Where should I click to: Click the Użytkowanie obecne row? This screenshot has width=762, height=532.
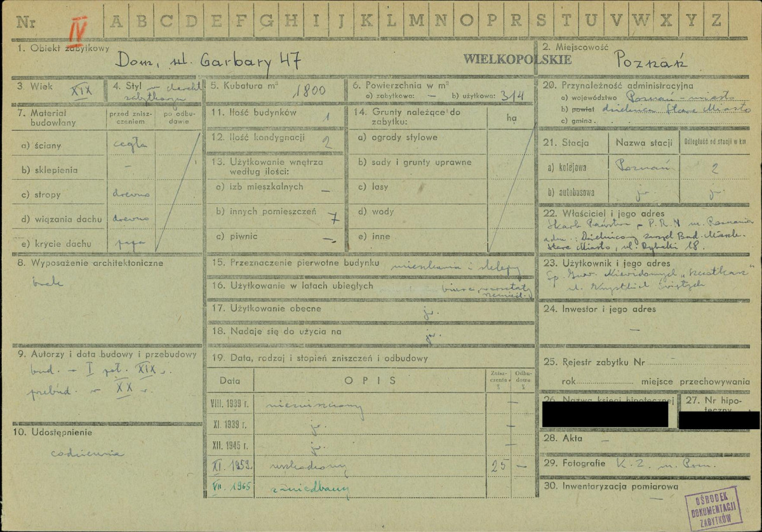pyautogui.click(x=370, y=310)
